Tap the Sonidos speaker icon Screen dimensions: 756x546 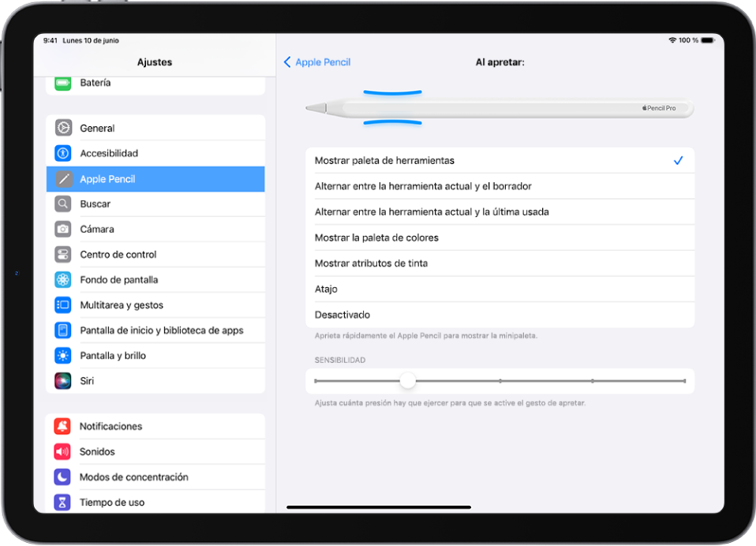[62, 451]
